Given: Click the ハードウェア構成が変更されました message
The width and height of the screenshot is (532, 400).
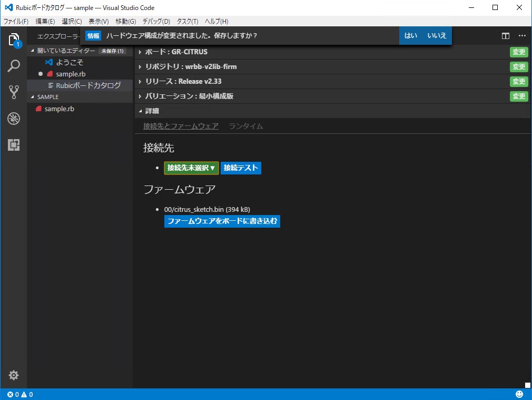Looking at the screenshot, I should click(x=182, y=36).
